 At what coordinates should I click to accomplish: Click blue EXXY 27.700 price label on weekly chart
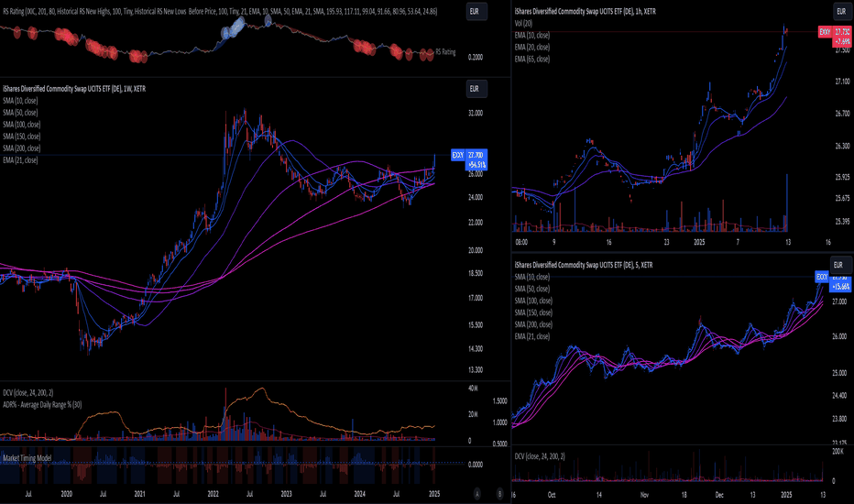[x=469, y=159]
